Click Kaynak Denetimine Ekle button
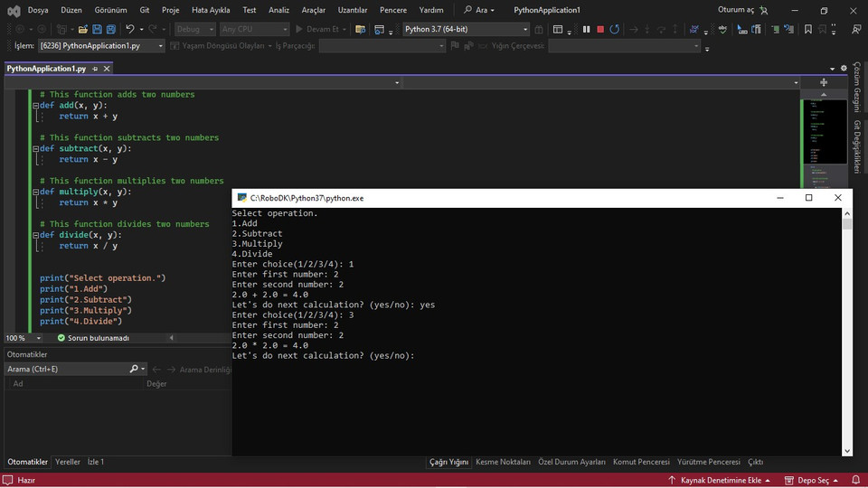 [720, 481]
